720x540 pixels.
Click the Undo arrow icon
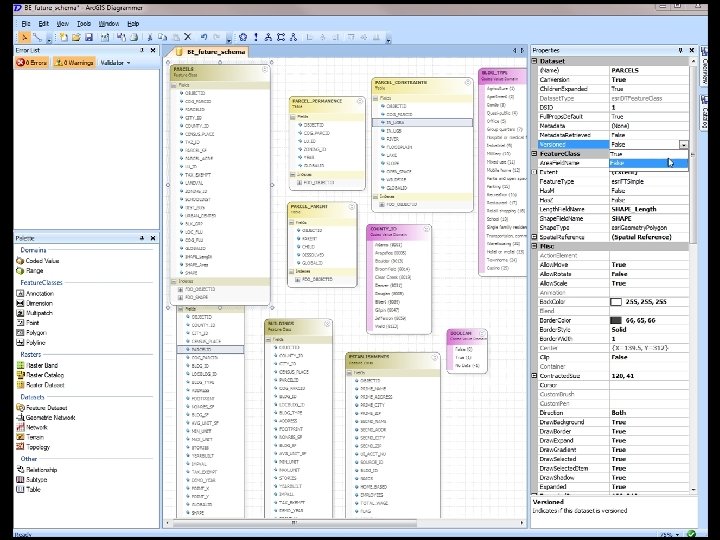204,37
